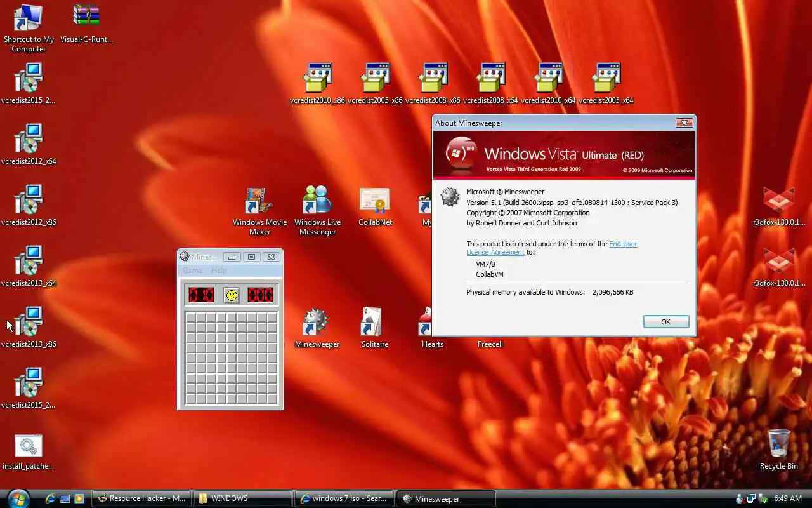Open the End-User License Agreement link
812x508 pixels.
coord(551,248)
